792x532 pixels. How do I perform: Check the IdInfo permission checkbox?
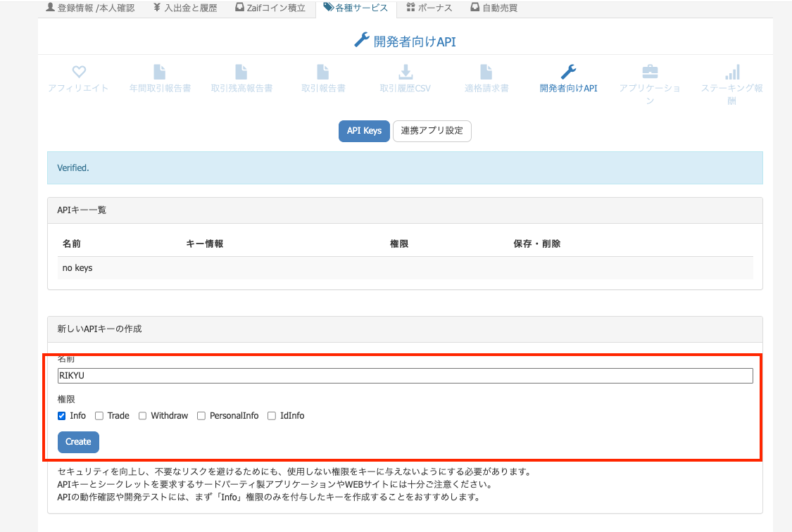pos(272,416)
